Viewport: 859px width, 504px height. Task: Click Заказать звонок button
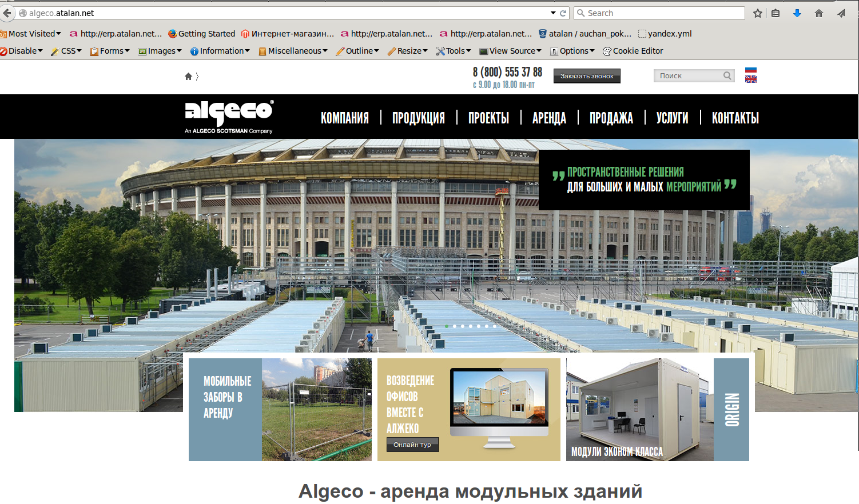pyautogui.click(x=587, y=76)
